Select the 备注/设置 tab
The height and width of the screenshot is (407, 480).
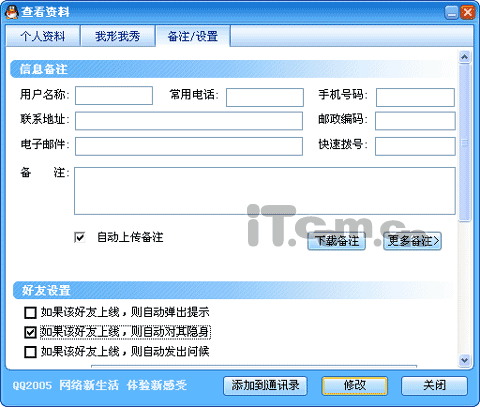point(193,36)
